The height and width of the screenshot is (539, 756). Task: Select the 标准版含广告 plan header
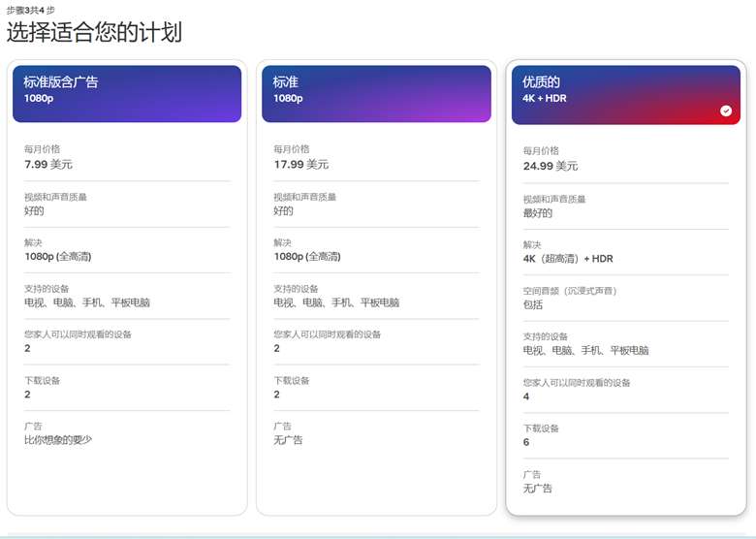click(127, 93)
